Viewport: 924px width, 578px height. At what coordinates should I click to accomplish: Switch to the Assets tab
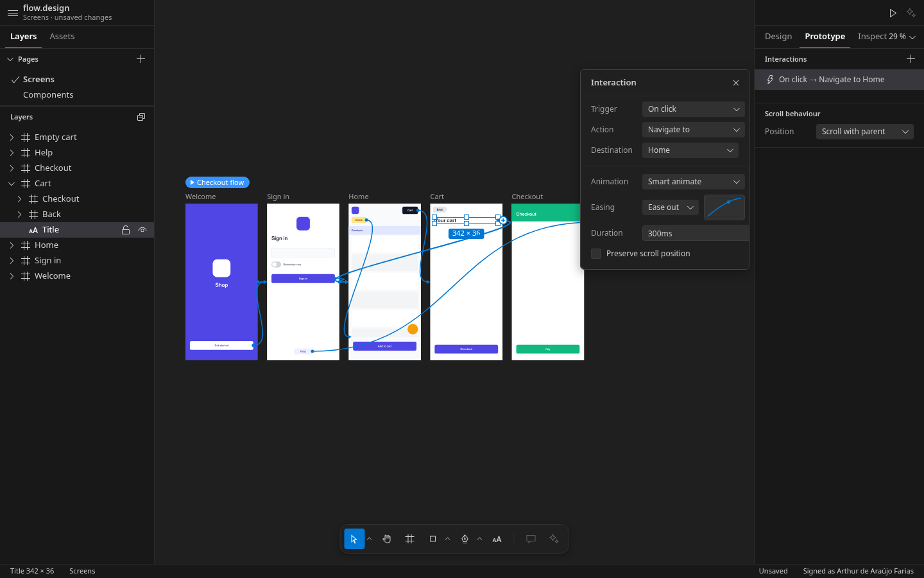click(62, 37)
